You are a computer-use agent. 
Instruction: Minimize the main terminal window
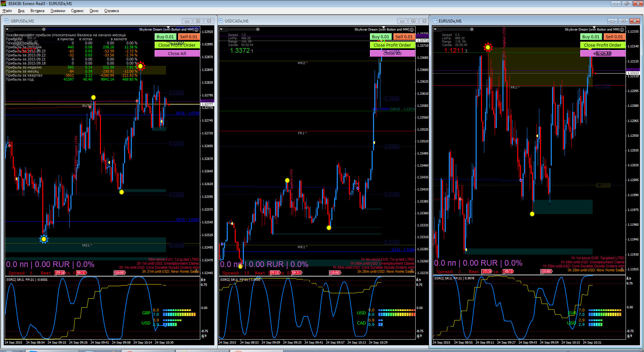616,3
